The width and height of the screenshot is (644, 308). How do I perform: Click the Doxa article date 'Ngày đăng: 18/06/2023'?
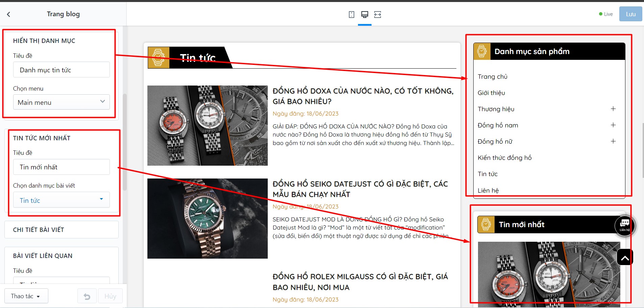[306, 114]
